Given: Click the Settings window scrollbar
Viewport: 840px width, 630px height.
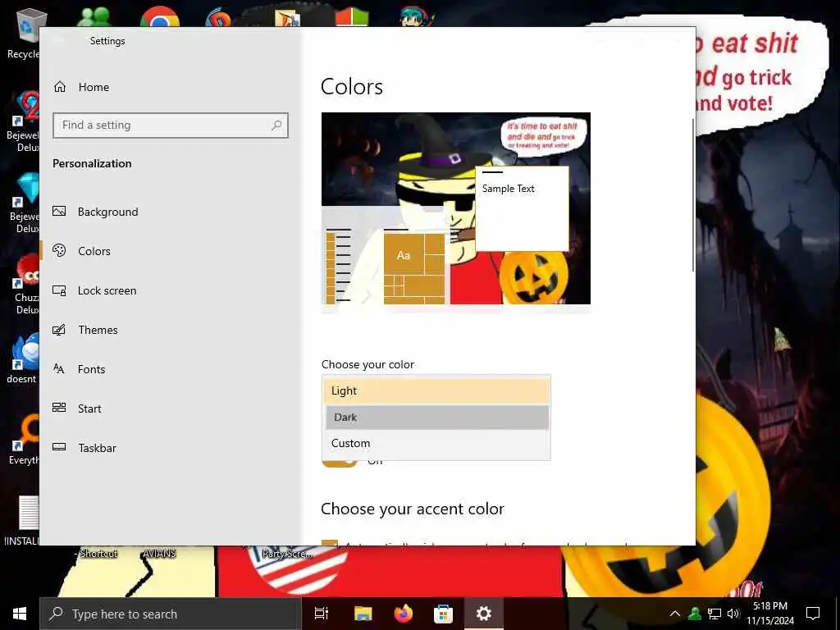Looking at the screenshot, I should click(693, 195).
